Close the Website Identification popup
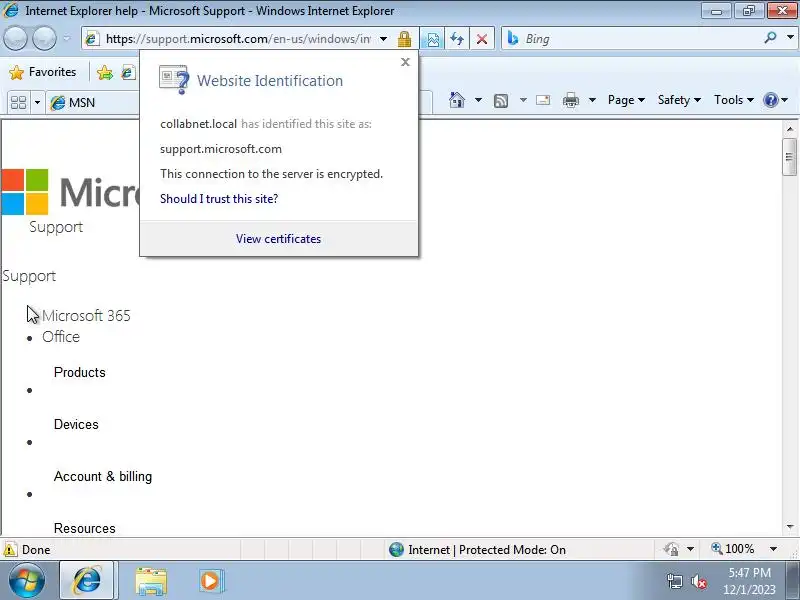800x600 pixels. tap(405, 62)
